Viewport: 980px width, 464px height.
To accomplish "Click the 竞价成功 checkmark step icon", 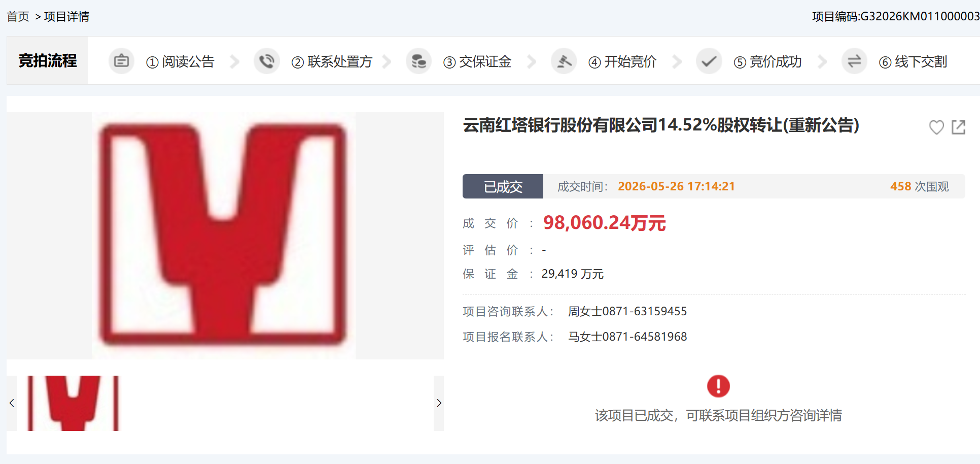I will tap(709, 61).
